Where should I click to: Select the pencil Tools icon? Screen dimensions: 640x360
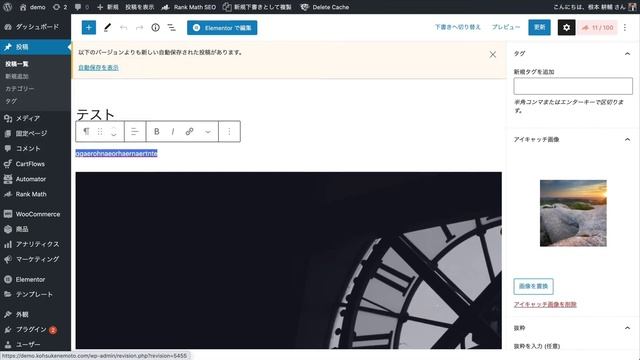107,27
